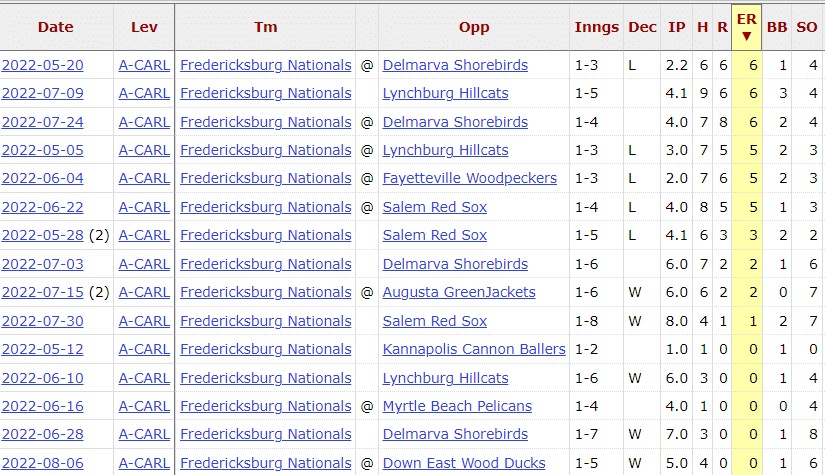Click the BB column header

(777, 27)
